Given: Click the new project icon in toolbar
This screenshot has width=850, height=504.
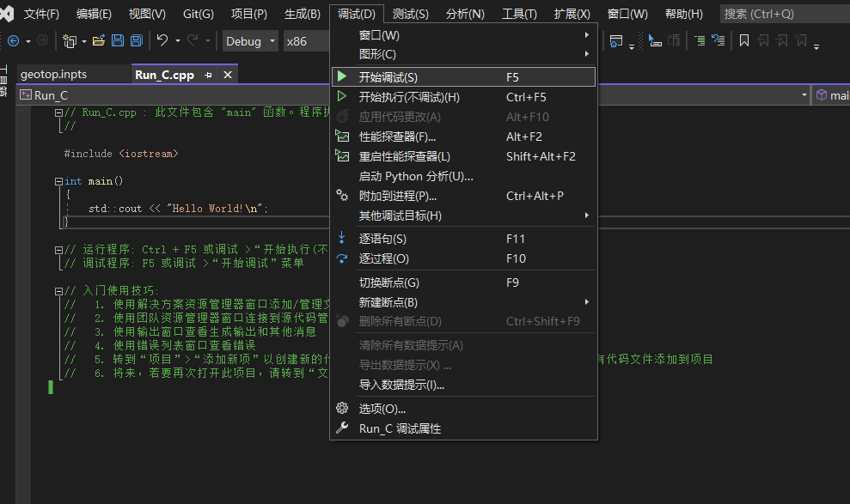Looking at the screenshot, I should point(70,41).
